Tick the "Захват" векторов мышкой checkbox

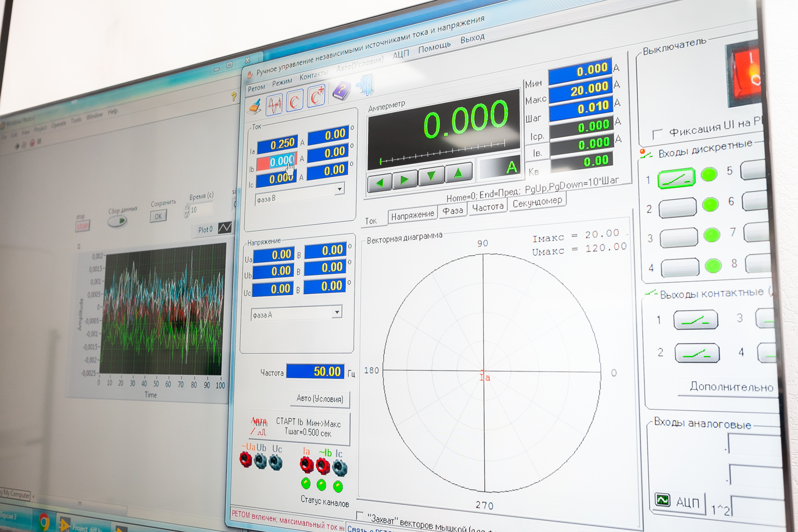coord(360,515)
